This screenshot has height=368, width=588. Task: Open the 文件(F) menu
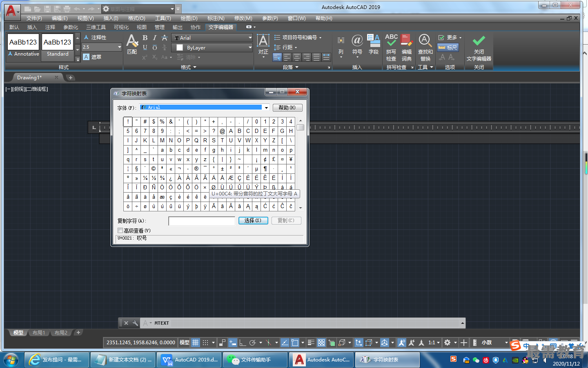[34, 18]
